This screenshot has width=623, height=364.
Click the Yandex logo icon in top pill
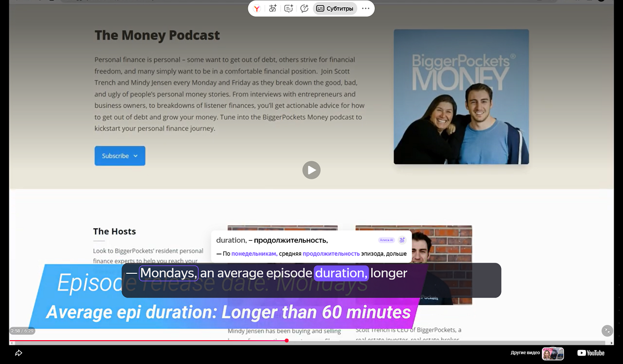(257, 9)
